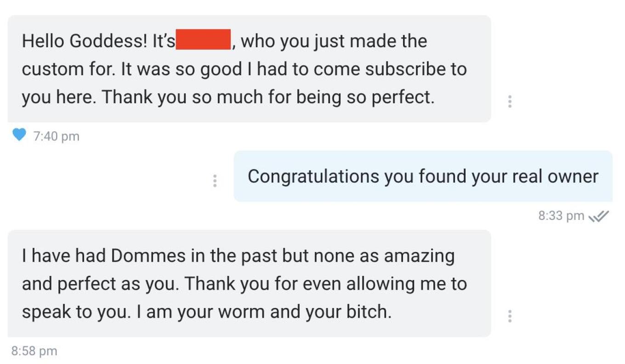Click the 8:33 pm timestamp
This screenshot has height=364, width=625.
click(x=561, y=216)
